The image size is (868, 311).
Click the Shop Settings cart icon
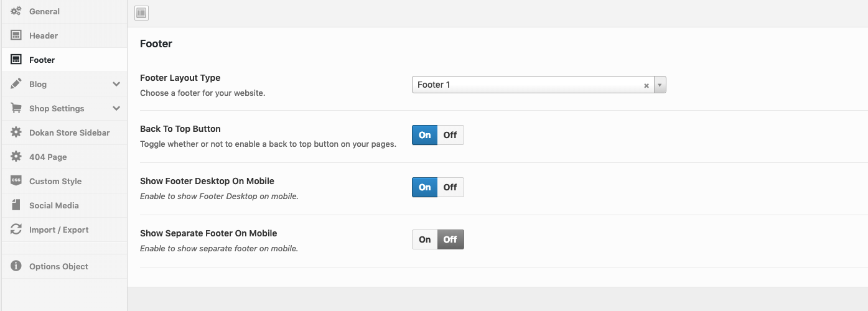pos(16,108)
